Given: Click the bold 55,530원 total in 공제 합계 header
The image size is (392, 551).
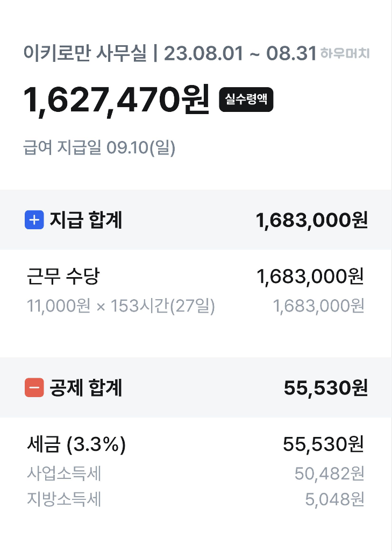Looking at the screenshot, I should (325, 387).
